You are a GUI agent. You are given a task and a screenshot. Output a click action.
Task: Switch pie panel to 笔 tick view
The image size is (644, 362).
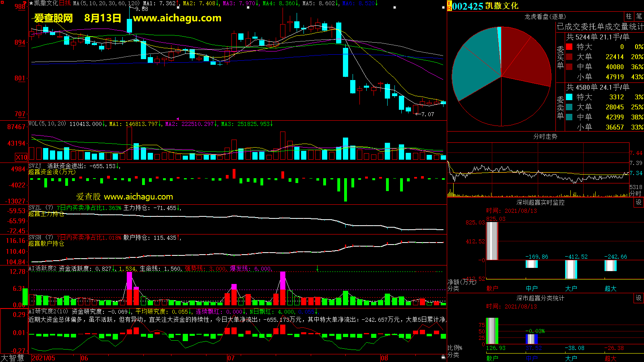pos(639,16)
